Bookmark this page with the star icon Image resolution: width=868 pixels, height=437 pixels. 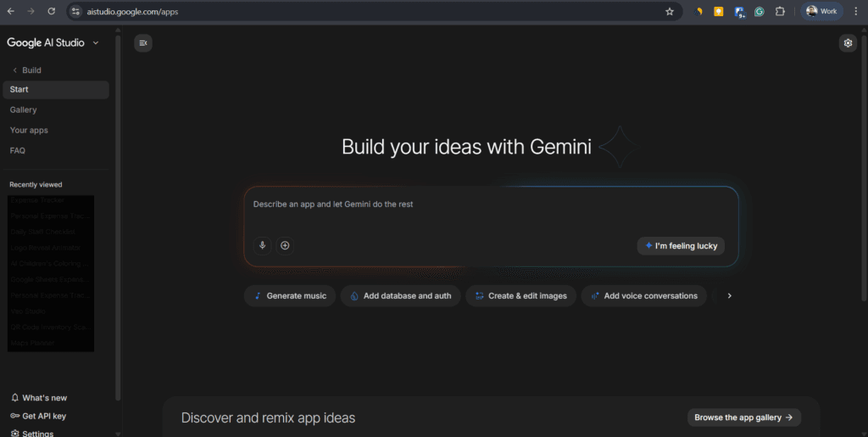670,11
